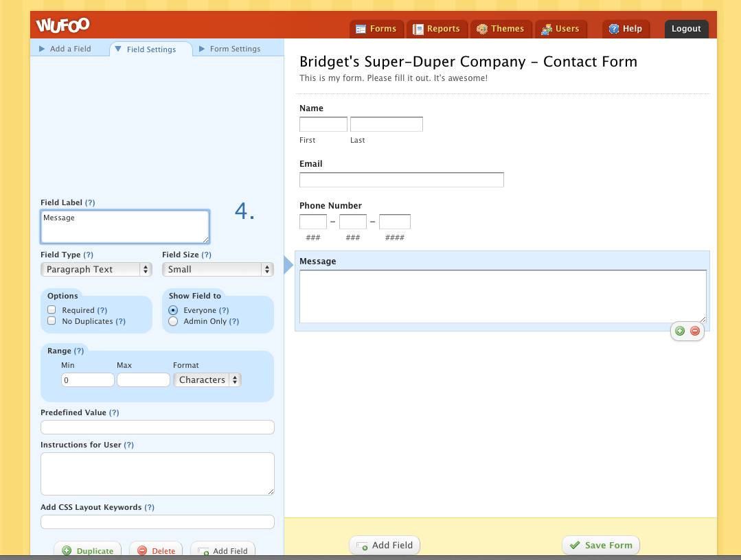Open help (?) for Instructions for User
This screenshot has height=560, width=741.
pyautogui.click(x=128, y=445)
